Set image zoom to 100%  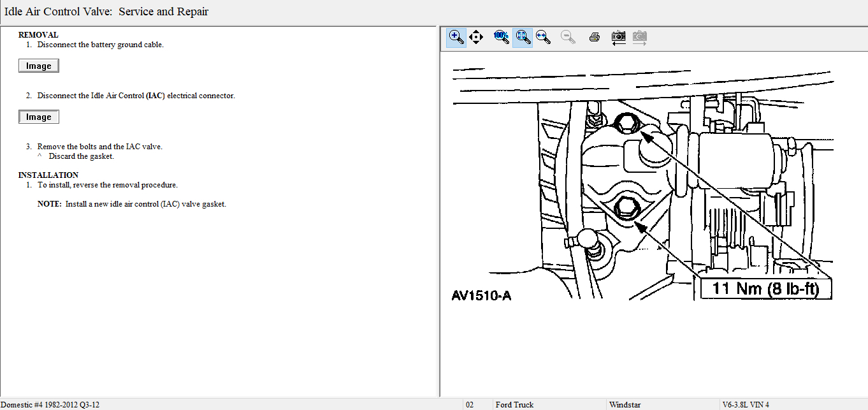pyautogui.click(x=502, y=38)
